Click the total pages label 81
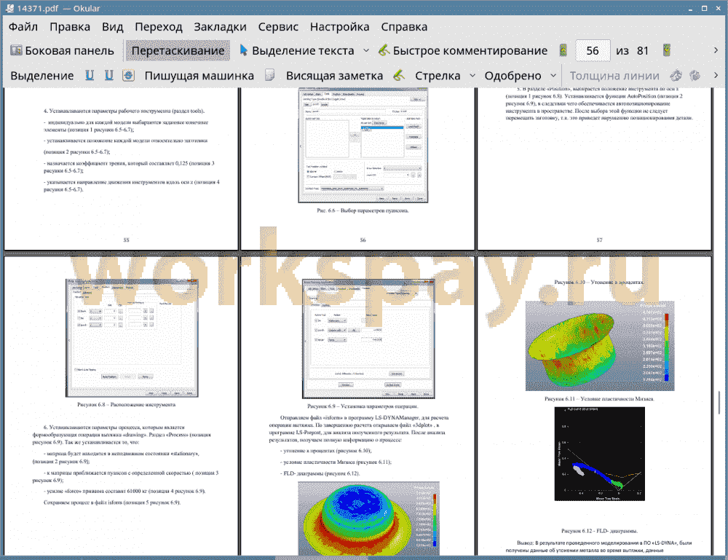The height and width of the screenshot is (560, 728). pos(643,51)
